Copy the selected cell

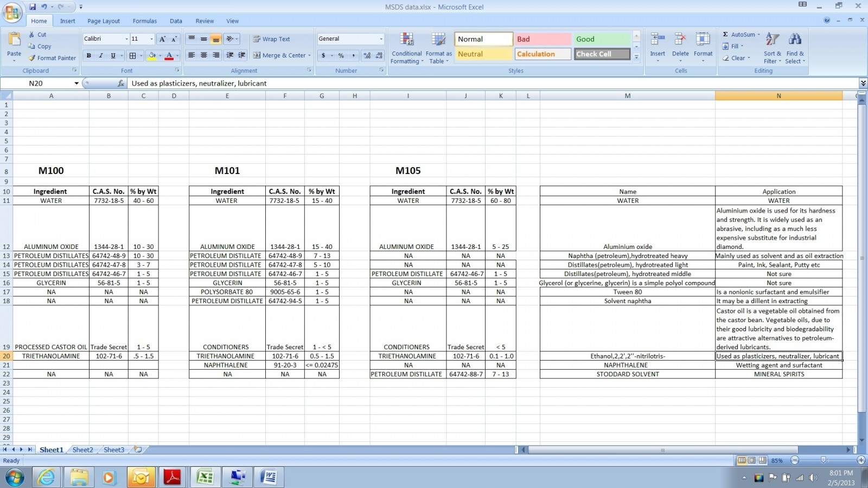click(40, 46)
